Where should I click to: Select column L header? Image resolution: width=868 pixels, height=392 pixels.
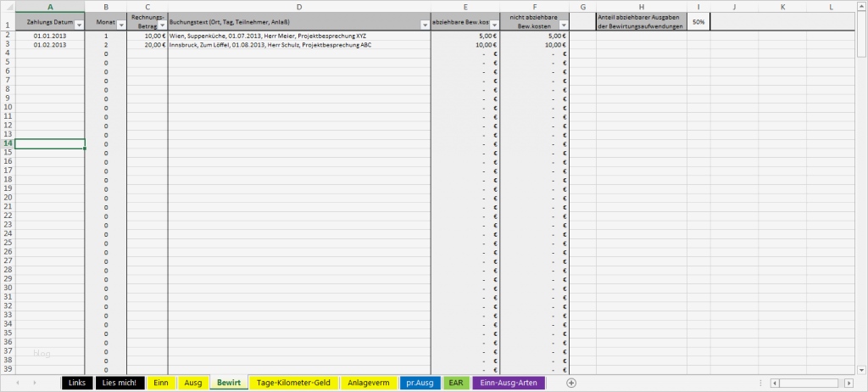[831, 7]
